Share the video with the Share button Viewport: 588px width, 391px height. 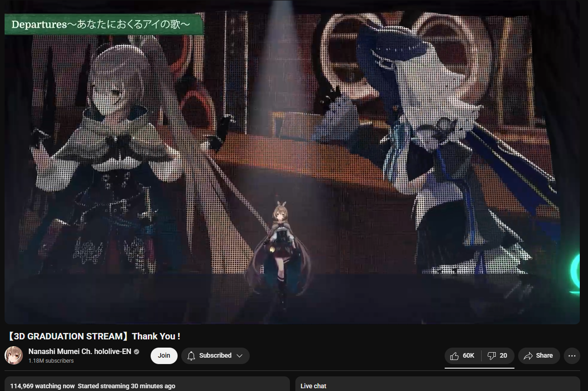[x=539, y=356]
